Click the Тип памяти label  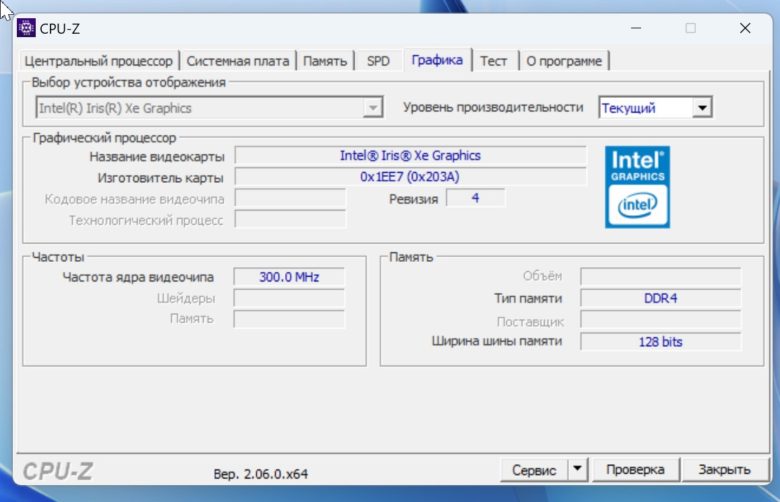(528, 299)
